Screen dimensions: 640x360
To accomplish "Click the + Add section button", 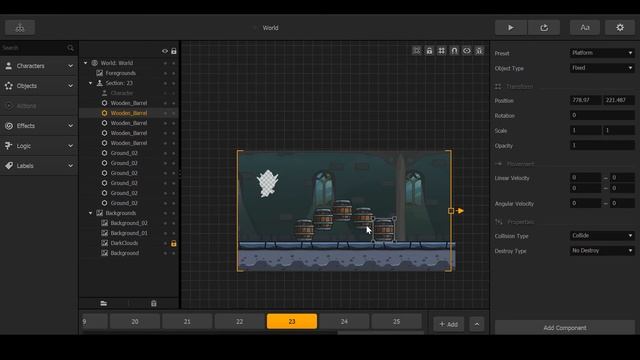I will pyautogui.click(x=449, y=324).
